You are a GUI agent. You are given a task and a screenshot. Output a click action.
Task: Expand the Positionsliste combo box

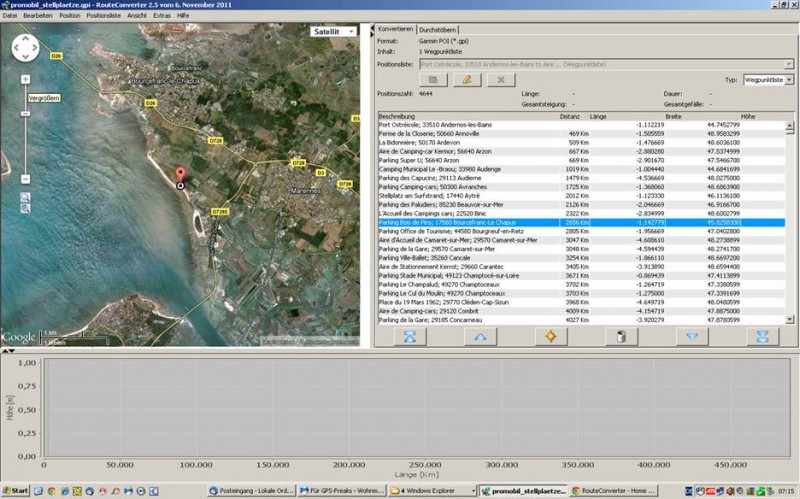click(x=789, y=64)
